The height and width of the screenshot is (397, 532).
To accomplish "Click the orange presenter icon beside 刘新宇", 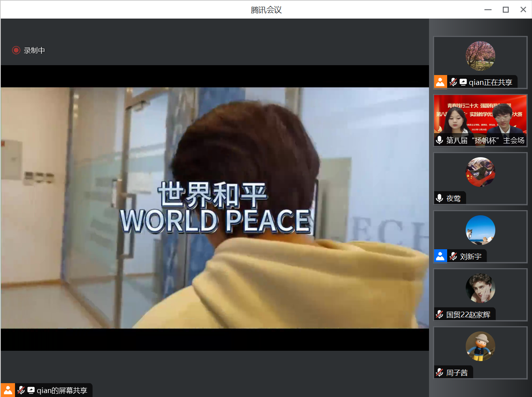I will click(440, 256).
